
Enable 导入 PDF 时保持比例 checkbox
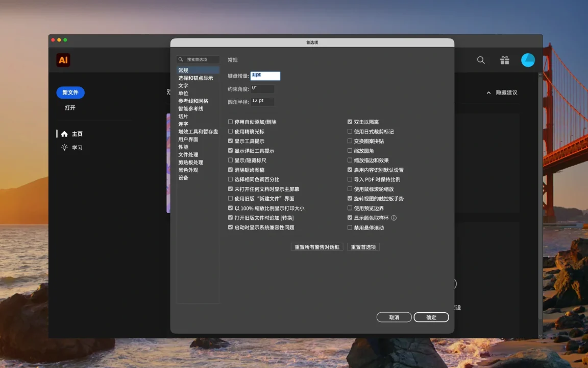(350, 179)
